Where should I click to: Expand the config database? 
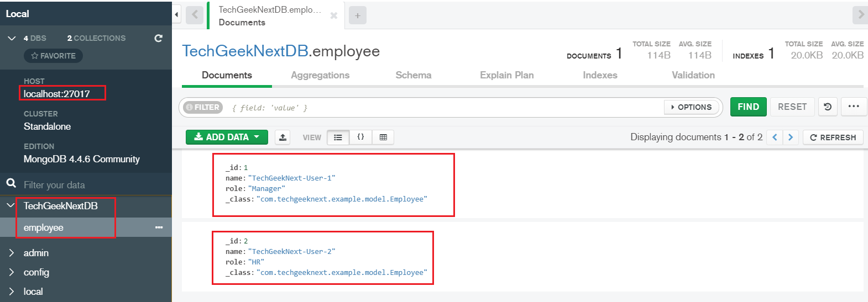point(11,272)
